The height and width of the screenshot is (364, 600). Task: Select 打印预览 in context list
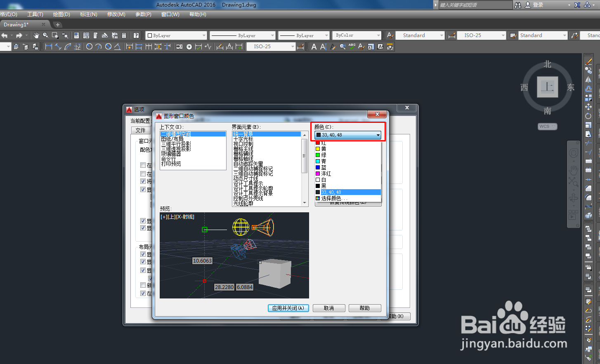(x=171, y=164)
